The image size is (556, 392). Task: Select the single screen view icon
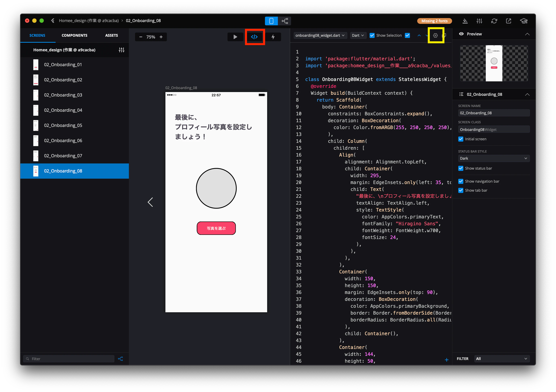pyautogui.click(x=271, y=21)
